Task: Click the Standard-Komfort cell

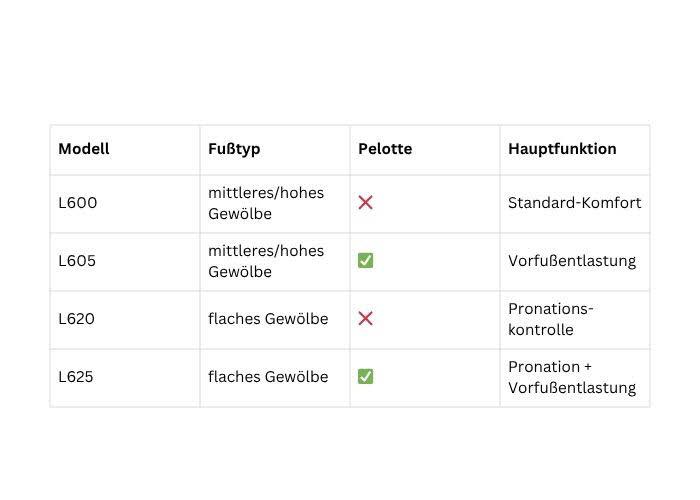Action: coord(574,203)
